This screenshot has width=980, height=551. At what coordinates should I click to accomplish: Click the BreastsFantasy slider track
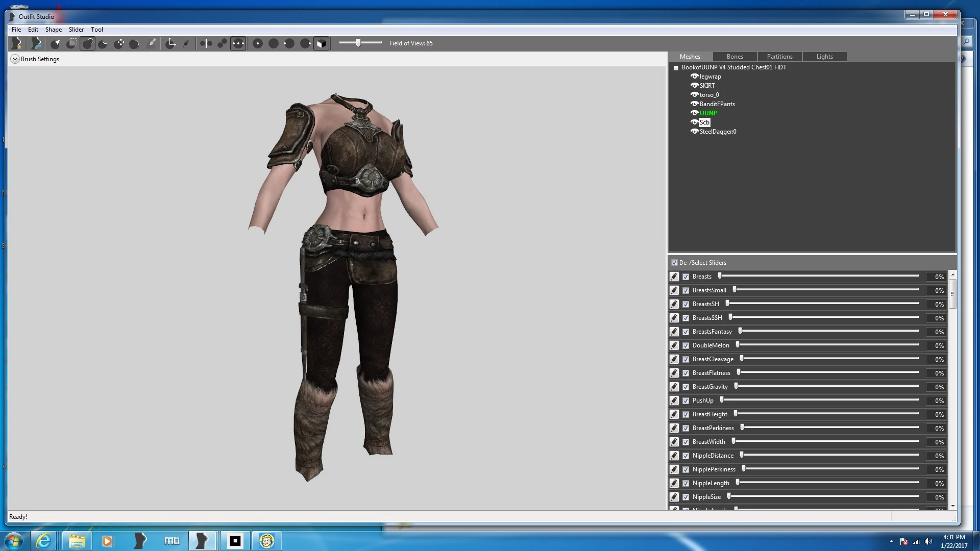click(x=829, y=331)
